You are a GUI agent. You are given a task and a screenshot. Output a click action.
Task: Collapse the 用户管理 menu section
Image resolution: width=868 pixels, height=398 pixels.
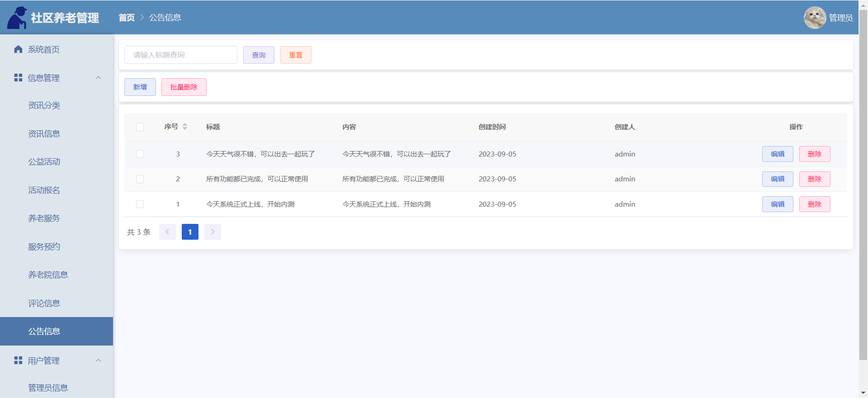click(98, 360)
